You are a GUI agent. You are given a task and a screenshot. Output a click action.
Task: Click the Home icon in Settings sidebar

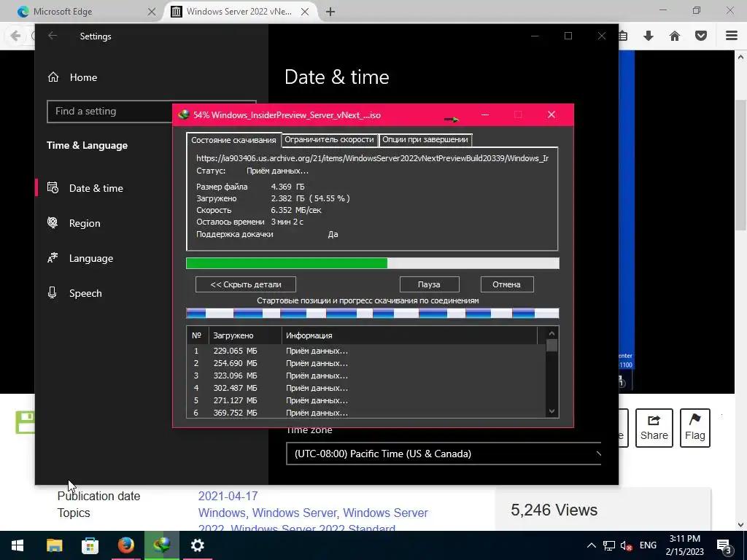point(53,77)
